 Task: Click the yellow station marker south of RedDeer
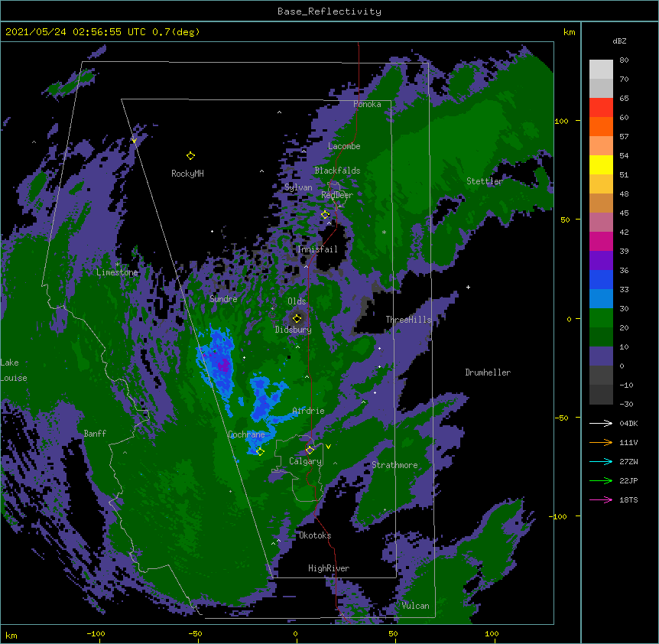325,215
